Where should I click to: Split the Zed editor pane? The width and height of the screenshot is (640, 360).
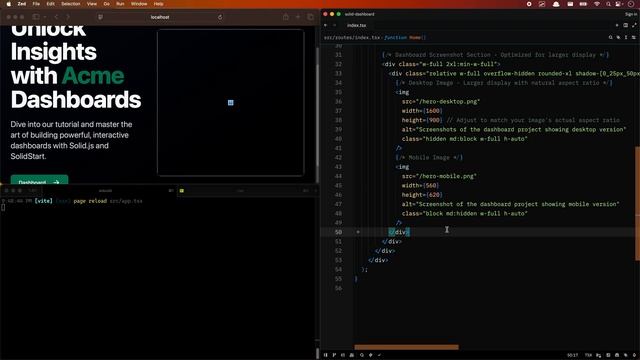tap(625, 25)
